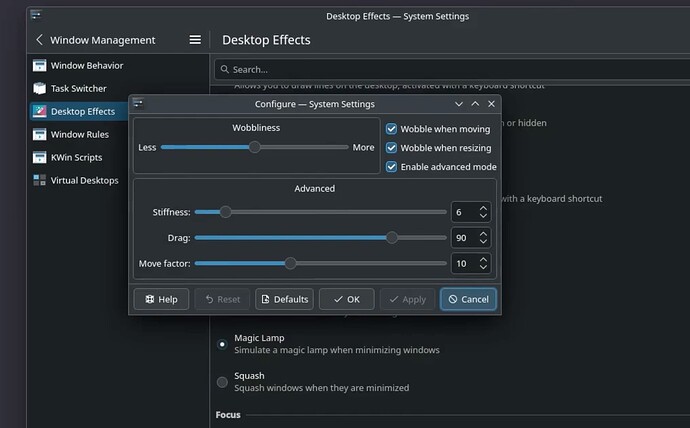The image size is (690, 428).
Task: Disable Wobble when moving checkbox
Action: coord(391,129)
